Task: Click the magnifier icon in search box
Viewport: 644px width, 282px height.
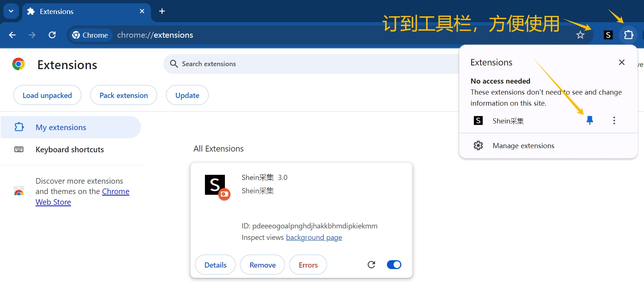Action: [x=174, y=64]
